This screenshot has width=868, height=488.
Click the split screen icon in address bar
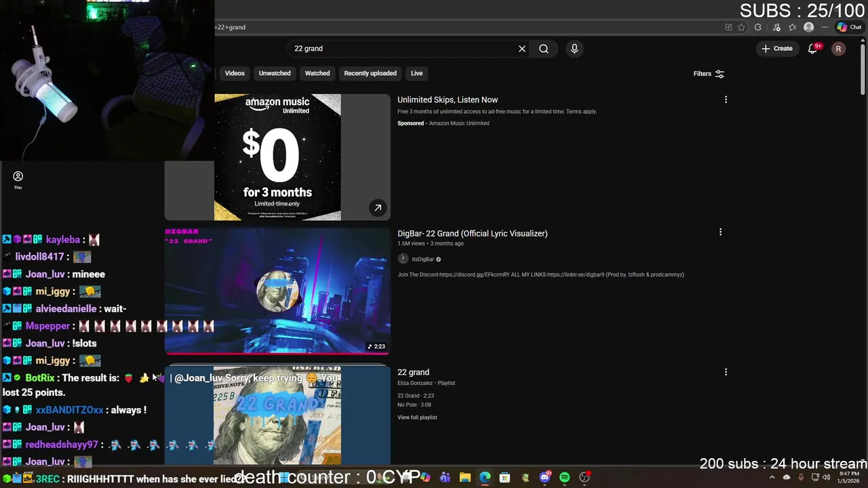tap(728, 27)
